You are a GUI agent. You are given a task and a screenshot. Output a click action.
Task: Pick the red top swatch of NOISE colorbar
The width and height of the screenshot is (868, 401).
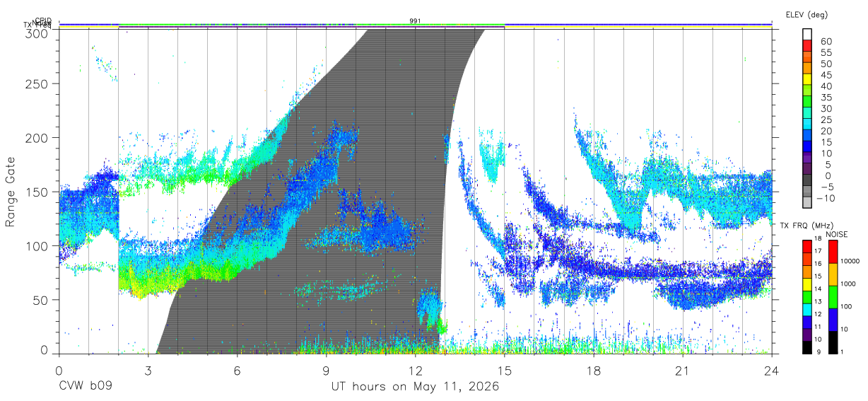pyautogui.click(x=833, y=252)
